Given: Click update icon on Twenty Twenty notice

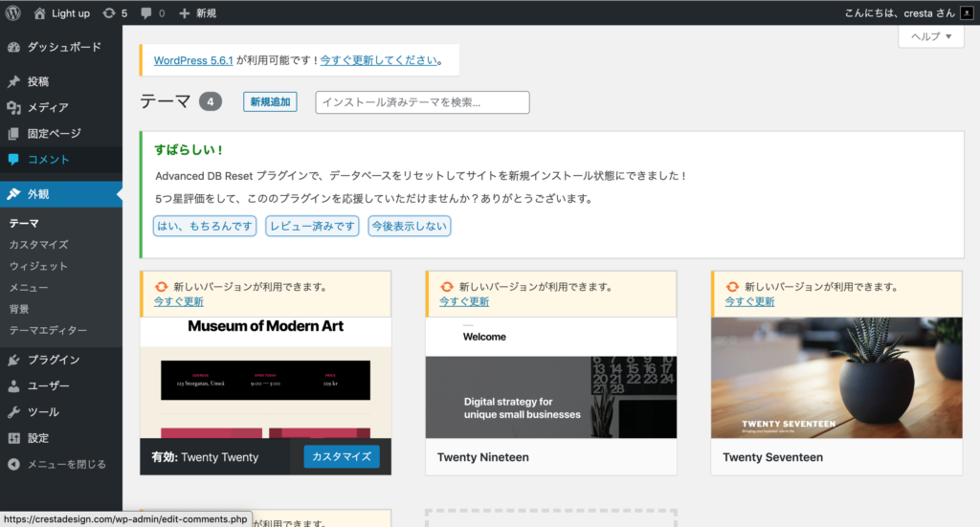Looking at the screenshot, I should pyautogui.click(x=161, y=287).
